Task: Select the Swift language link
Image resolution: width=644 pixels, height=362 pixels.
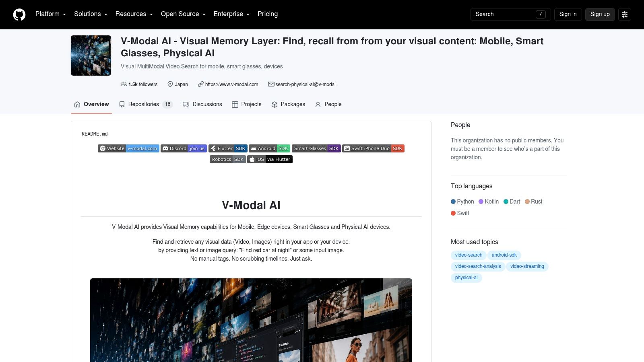Action: [x=460, y=213]
